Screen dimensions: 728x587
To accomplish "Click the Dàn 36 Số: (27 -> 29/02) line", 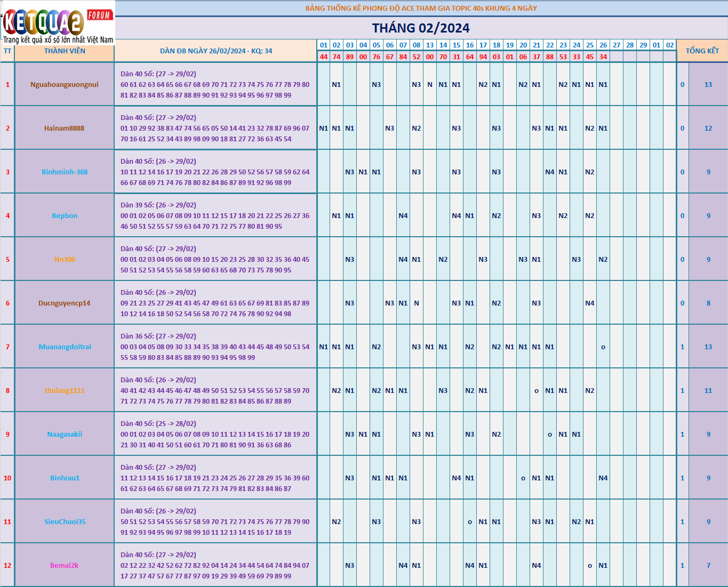I will point(158,336).
